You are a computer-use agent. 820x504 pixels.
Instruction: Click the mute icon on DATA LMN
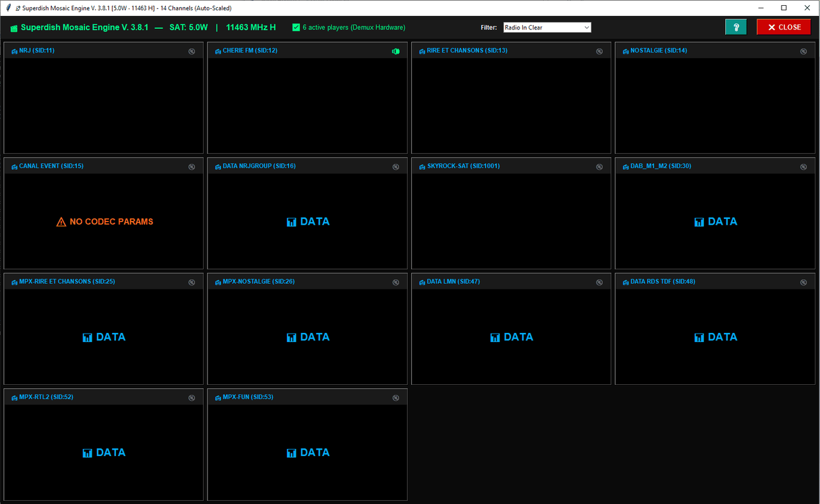(600, 282)
